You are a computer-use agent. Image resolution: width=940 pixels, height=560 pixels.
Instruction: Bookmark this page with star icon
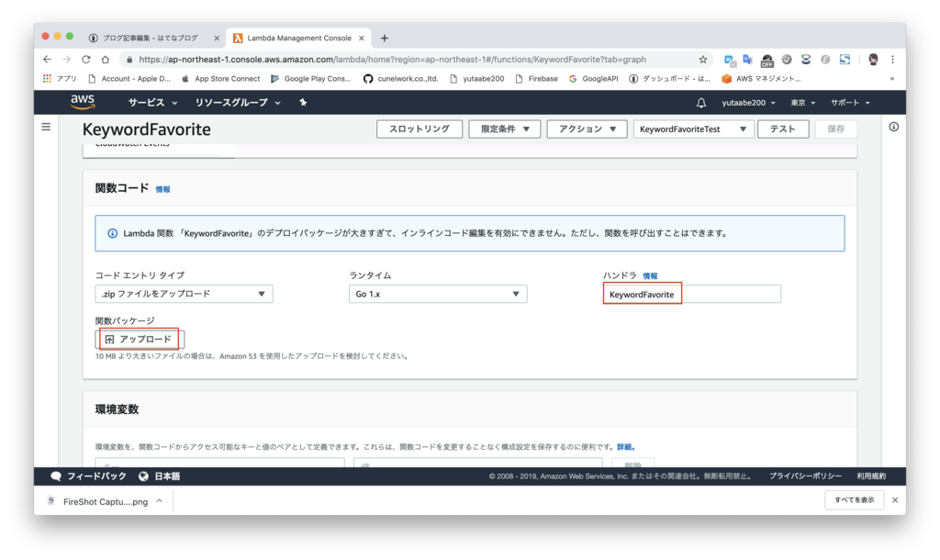(702, 60)
